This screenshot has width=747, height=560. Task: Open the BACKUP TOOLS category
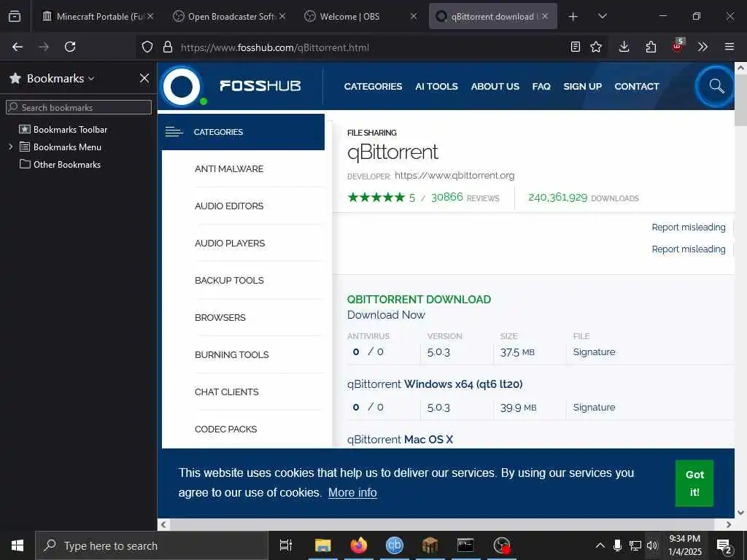click(x=229, y=280)
